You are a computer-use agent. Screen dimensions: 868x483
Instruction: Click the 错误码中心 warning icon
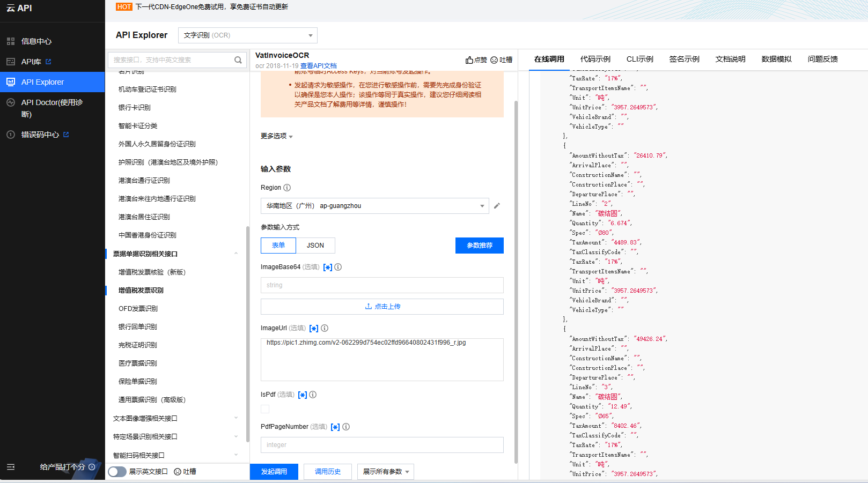click(11, 135)
